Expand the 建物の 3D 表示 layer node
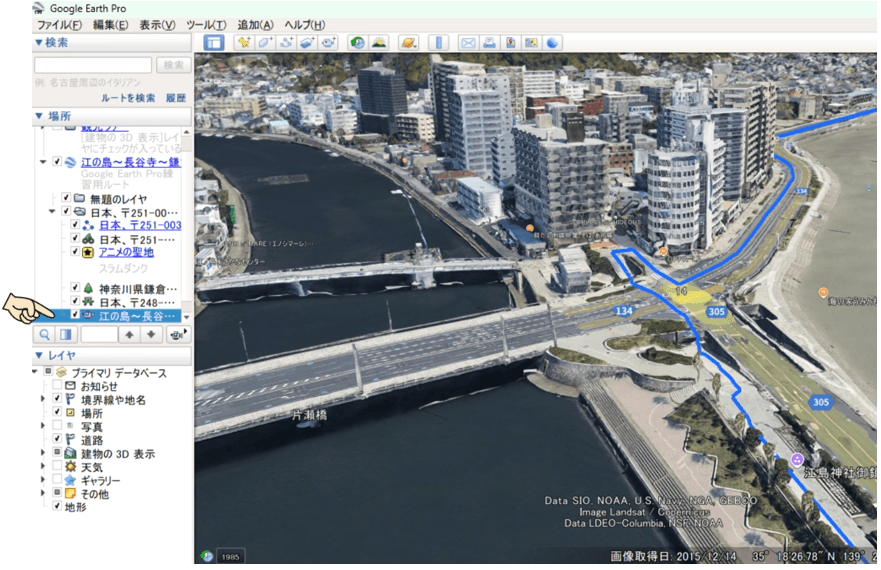Screen dimensions: 881x570 point(42,454)
